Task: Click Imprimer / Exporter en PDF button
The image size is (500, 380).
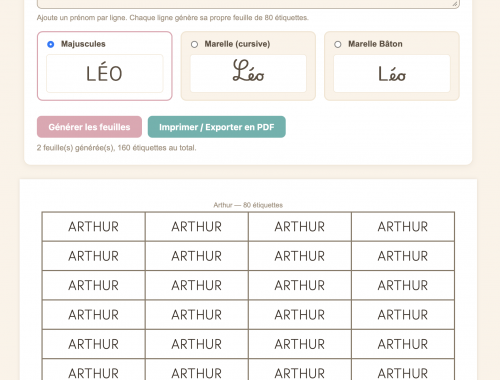Action: click(x=217, y=127)
